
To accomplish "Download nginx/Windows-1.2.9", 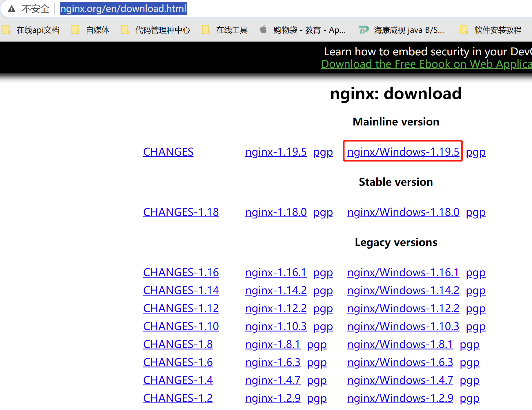I will pos(400,398).
